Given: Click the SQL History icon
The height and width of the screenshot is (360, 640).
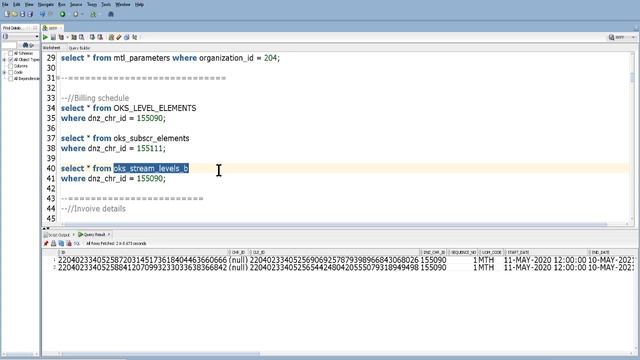Looking at the screenshot, I should pos(127,37).
